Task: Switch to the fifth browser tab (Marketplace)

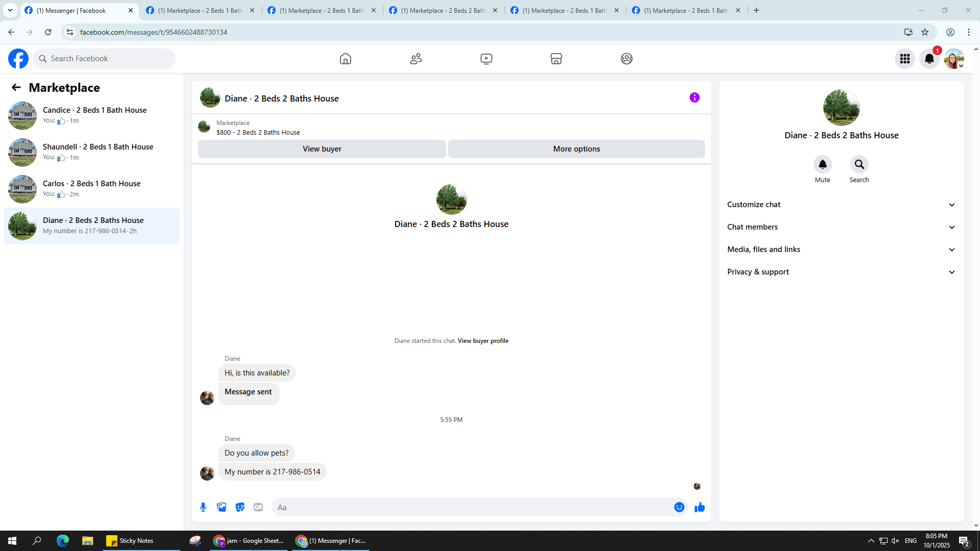Action: pos(565,10)
